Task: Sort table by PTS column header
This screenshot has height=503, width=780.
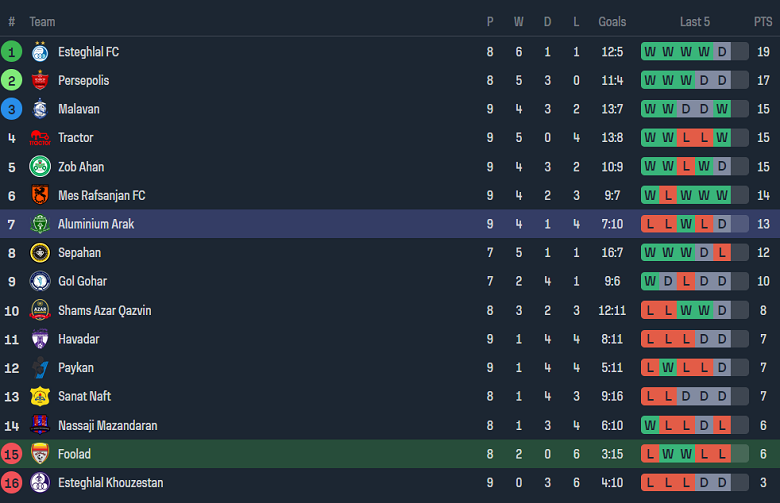Action: (763, 21)
